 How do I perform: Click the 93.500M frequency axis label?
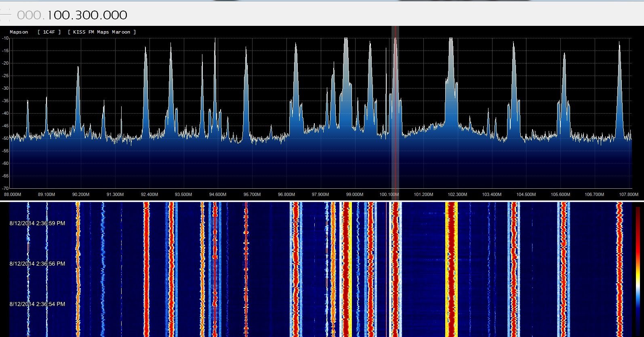point(183,194)
